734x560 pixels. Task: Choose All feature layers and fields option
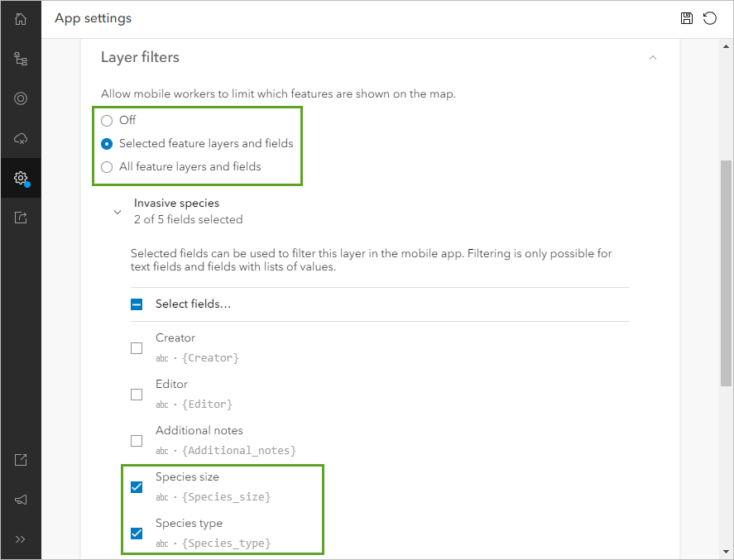(108, 167)
